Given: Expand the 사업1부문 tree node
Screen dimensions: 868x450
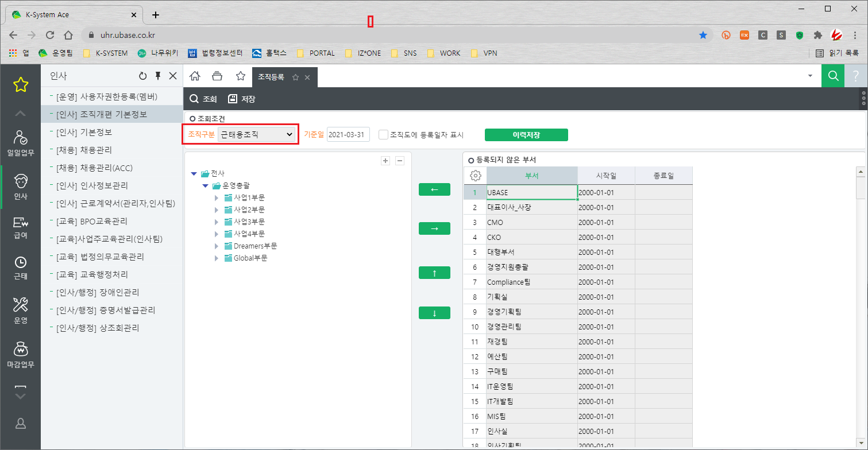Looking at the screenshot, I should click(217, 197).
